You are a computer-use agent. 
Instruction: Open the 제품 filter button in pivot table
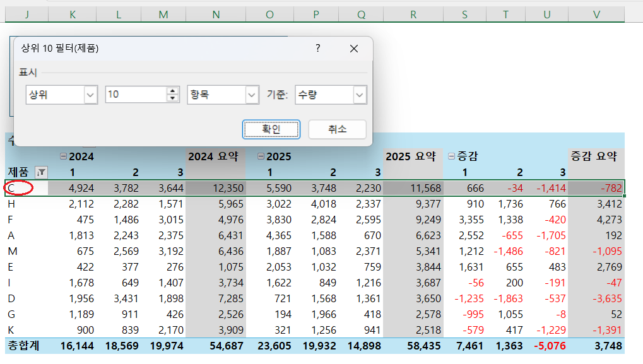[41, 173]
